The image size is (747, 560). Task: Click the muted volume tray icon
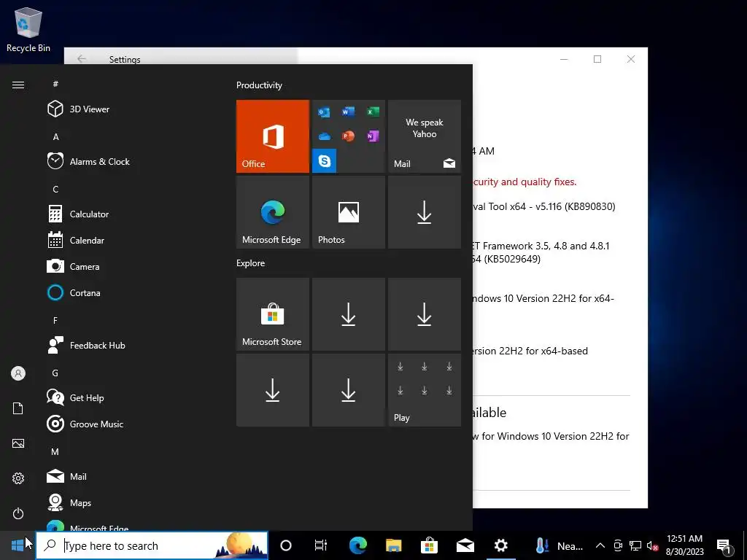coord(652,545)
